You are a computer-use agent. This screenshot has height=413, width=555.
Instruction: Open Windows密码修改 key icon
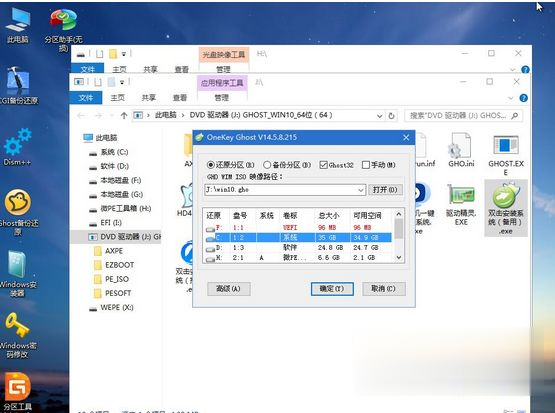coord(17,335)
